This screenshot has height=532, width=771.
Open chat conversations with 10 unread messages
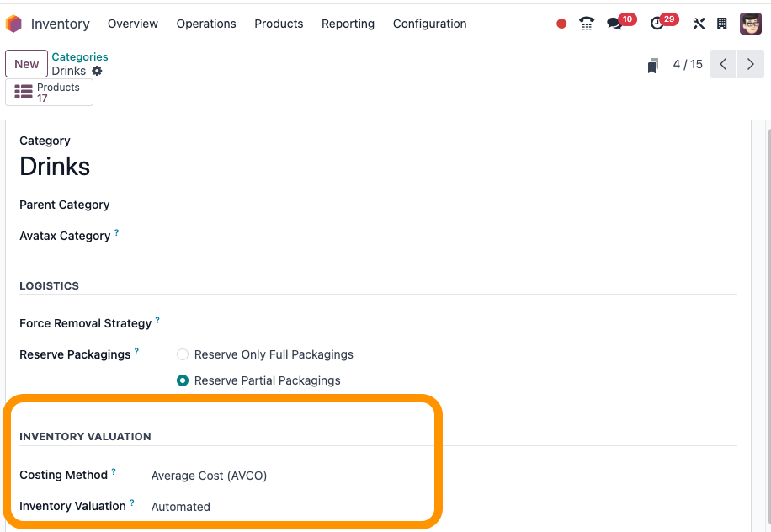point(621,22)
